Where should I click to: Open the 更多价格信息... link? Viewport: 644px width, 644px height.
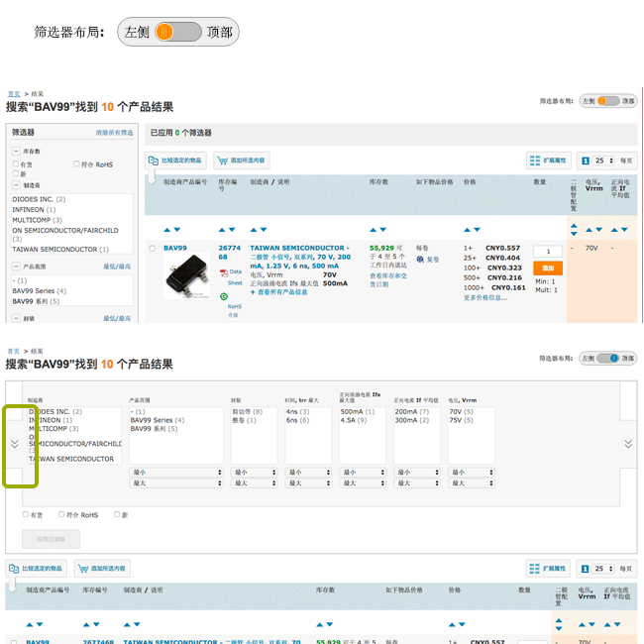tap(485, 297)
